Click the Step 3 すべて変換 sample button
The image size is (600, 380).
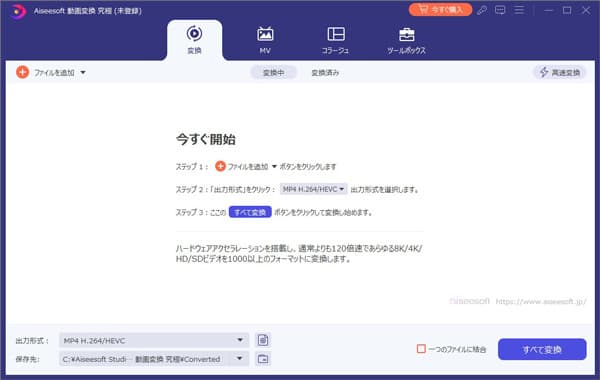coord(250,212)
